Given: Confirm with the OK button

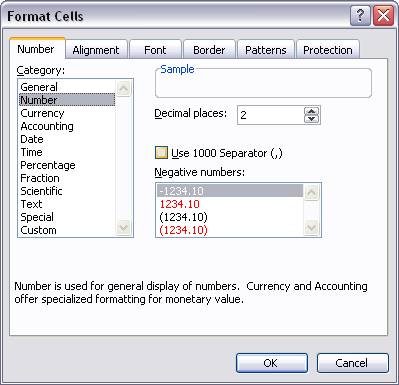Looking at the screenshot, I should click(272, 363).
